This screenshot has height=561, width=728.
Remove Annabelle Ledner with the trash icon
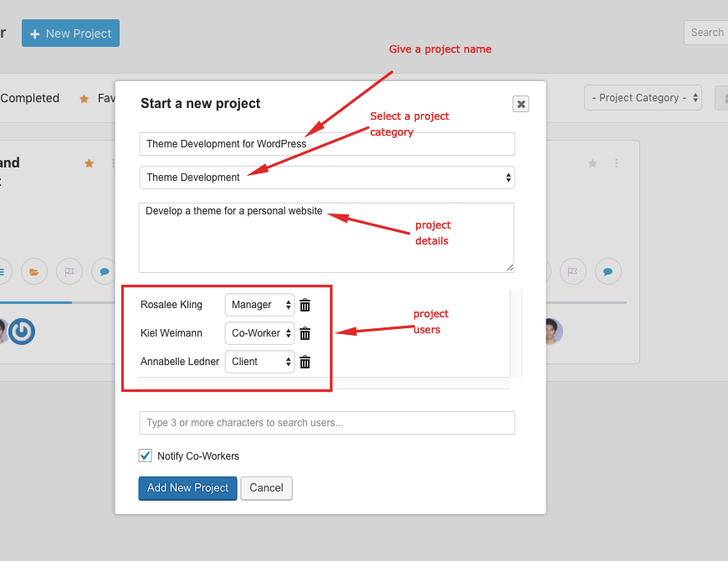tap(305, 362)
